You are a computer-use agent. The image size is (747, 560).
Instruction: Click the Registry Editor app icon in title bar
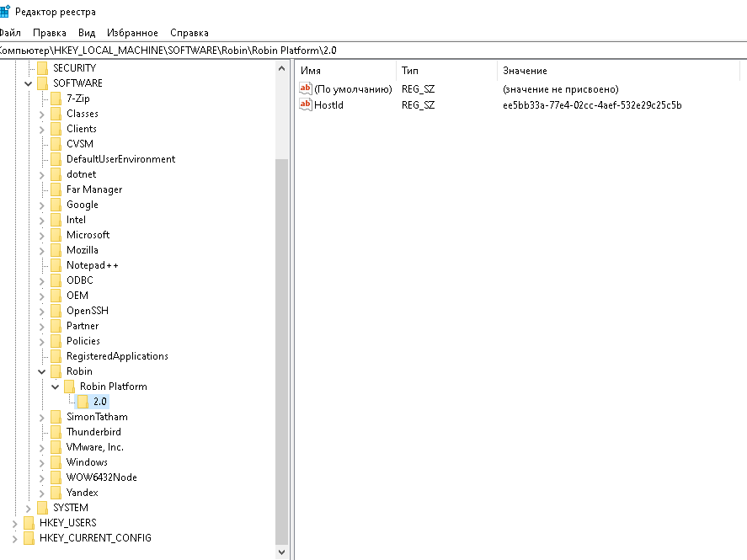[x=5, y=12]
